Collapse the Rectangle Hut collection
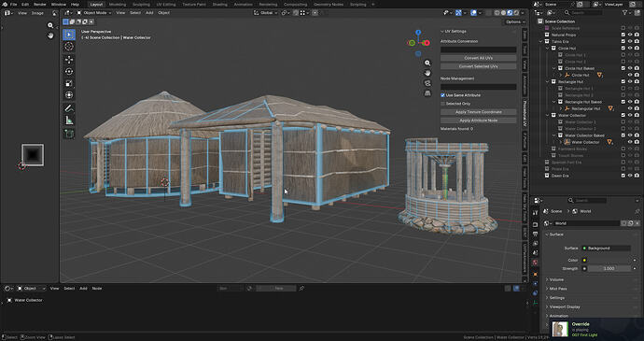 coord(548,82)
